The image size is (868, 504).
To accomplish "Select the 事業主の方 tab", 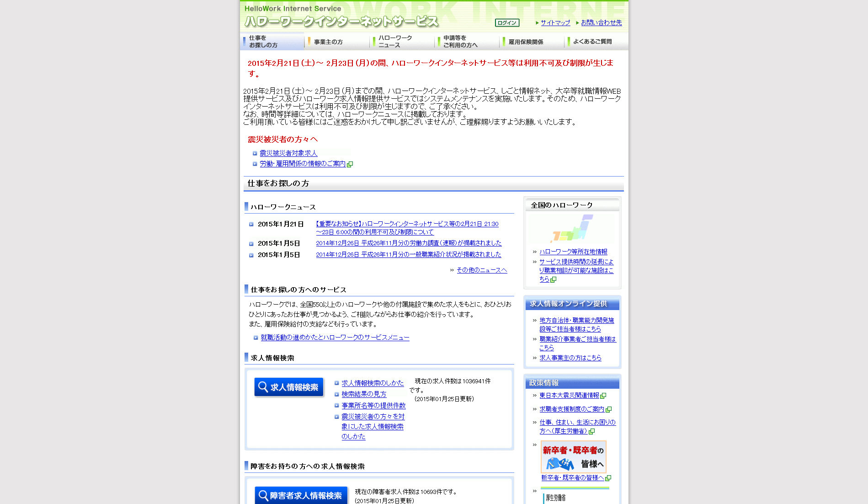I will pyautogui.click(x=337, y=42).
